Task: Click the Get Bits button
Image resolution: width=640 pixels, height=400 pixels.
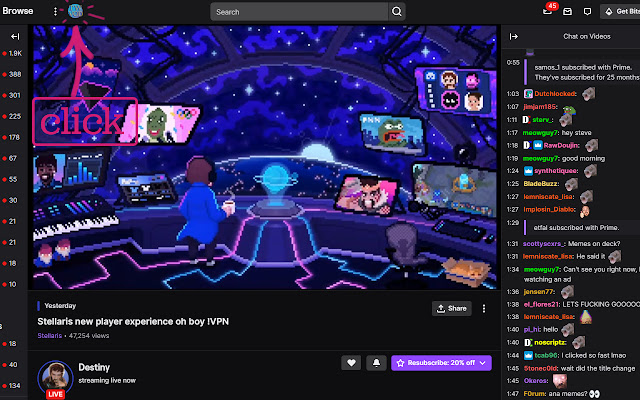Action: tap(620, 11)
